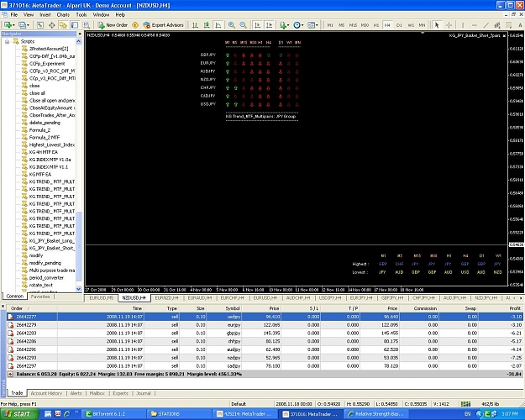Switch chart to Candlesticks mode
Screen dimensions: 525x420
tap(207, 25)
